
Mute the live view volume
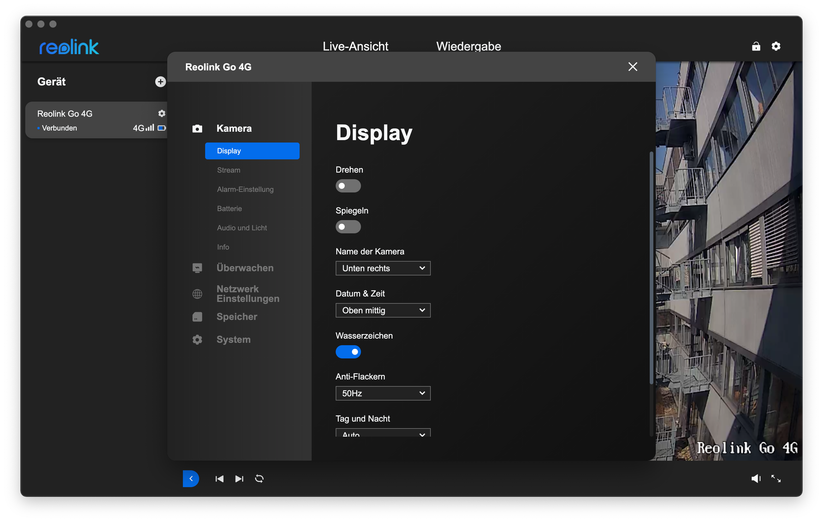click(756, 478)
